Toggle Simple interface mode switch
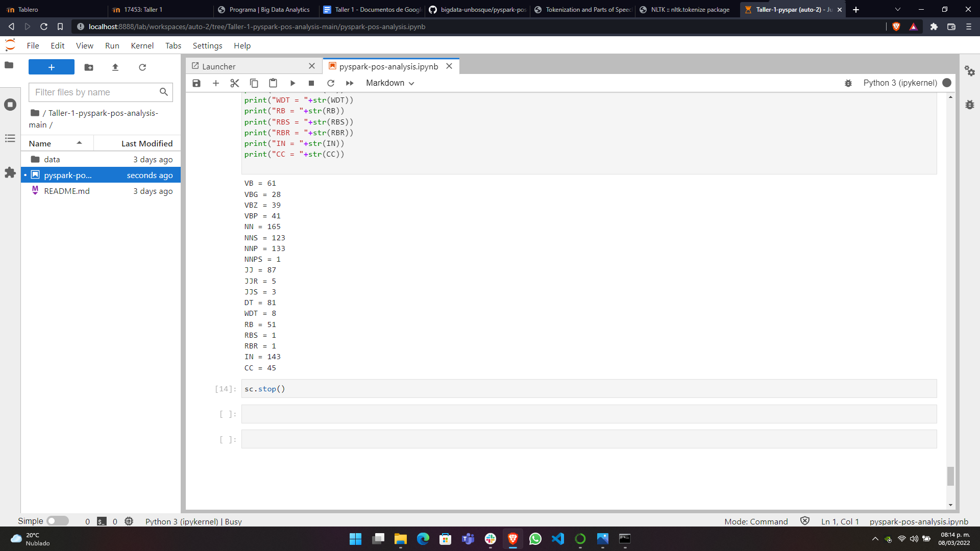The height and width of the screenshot is (551, 980). point(58,521)
